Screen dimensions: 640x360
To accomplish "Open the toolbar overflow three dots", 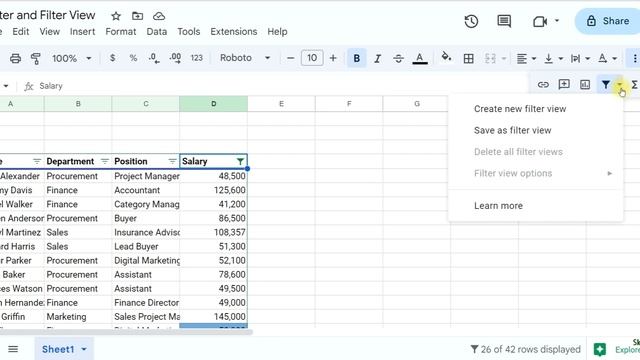I will coord(635,58).
